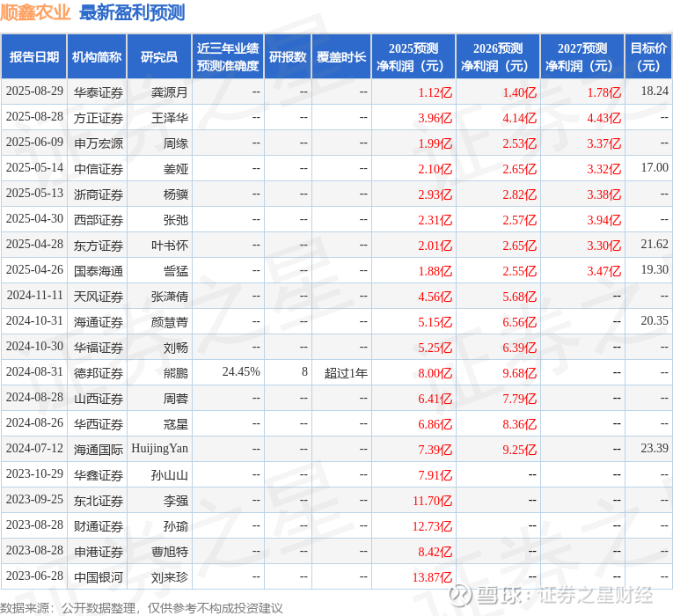Select the 申港证券 institution cell

[x=99, y=552]
